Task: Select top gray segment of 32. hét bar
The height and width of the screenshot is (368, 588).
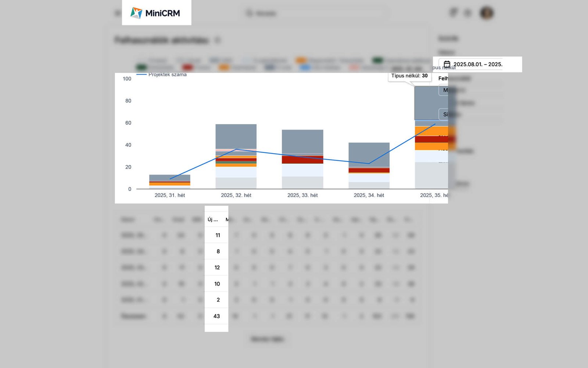Action: [x=236, y=136]
